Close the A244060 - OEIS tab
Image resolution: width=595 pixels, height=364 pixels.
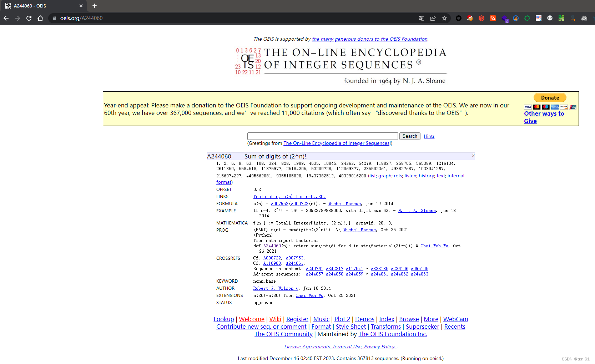[81, 6]
